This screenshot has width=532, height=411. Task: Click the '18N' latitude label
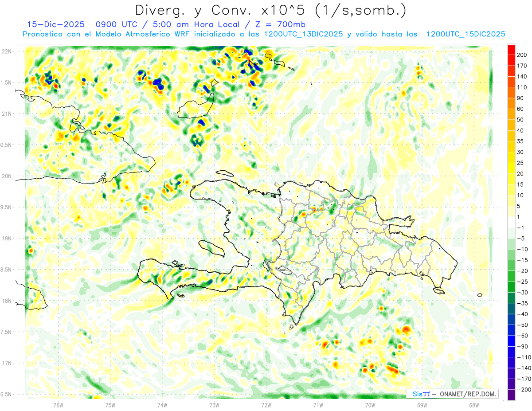click(x=7, y=301)
